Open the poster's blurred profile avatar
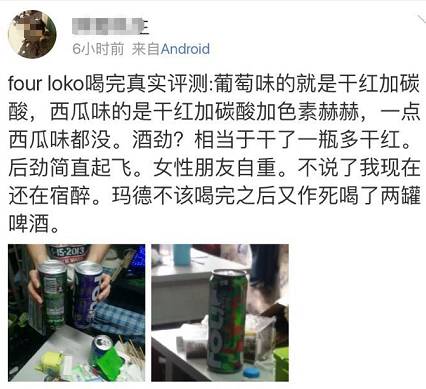 tap(32, 34)
